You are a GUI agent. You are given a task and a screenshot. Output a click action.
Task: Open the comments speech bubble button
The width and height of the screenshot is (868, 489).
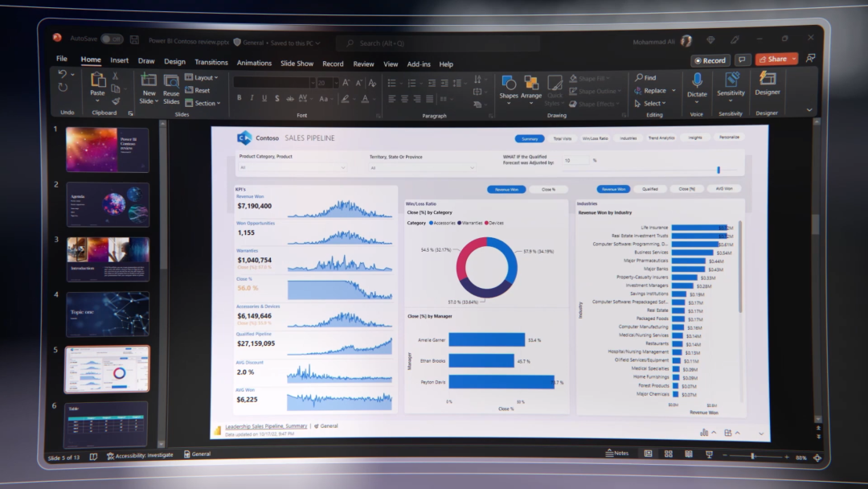coord(742,60)
